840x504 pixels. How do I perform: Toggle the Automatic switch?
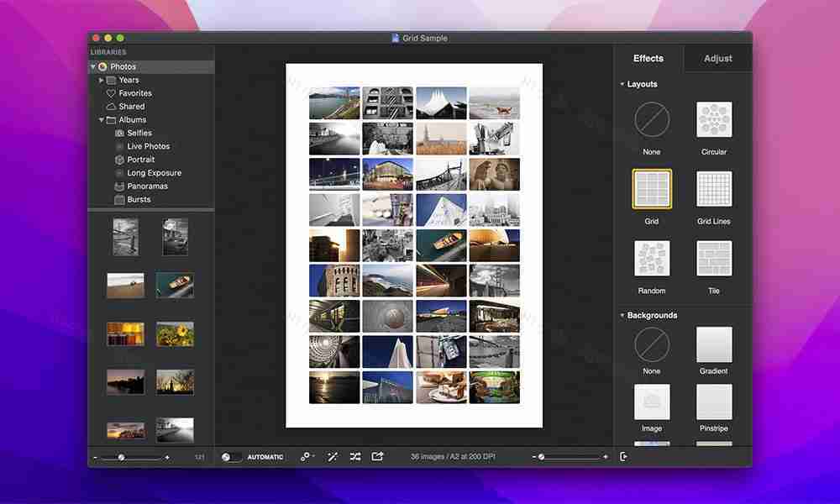pos(227,456)
